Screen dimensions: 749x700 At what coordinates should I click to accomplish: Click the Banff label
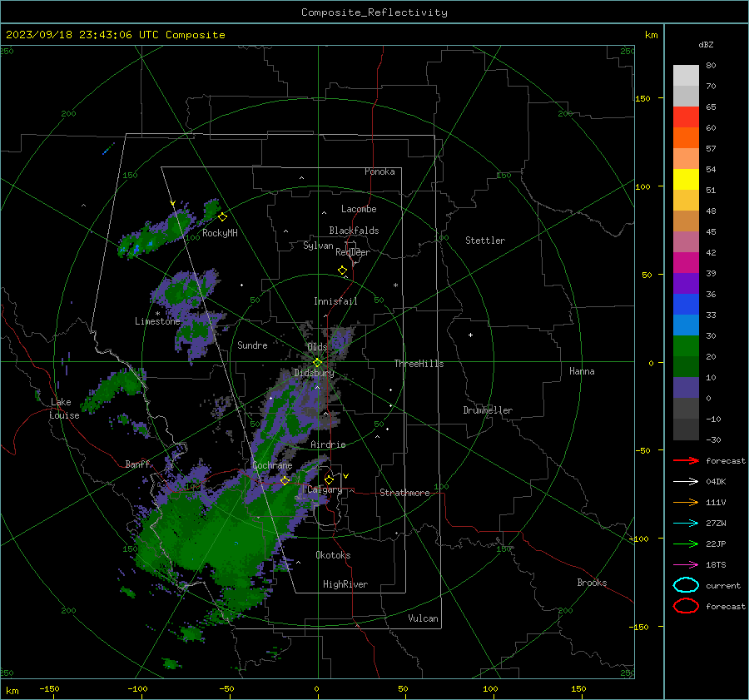click(x=137, y=464)
